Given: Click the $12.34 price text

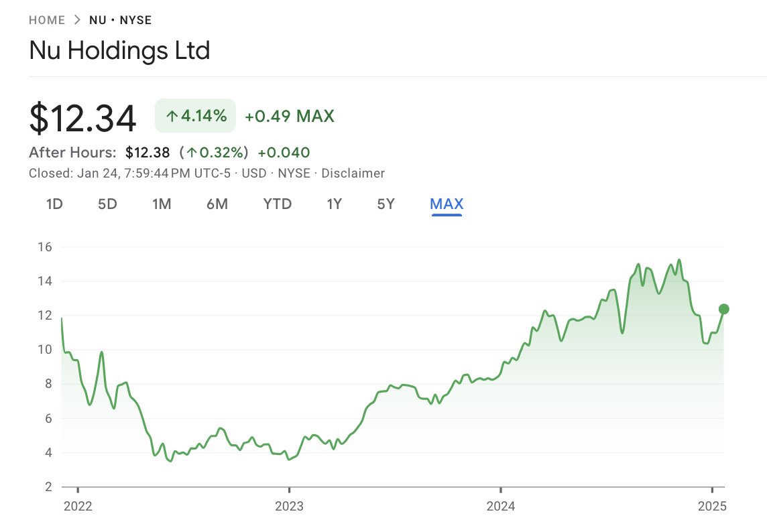Looking at the screenshot, I should tap(82, 118).
